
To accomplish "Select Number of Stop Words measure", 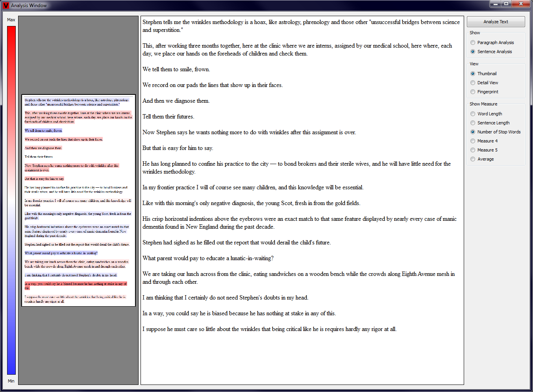I will [473, 132].
